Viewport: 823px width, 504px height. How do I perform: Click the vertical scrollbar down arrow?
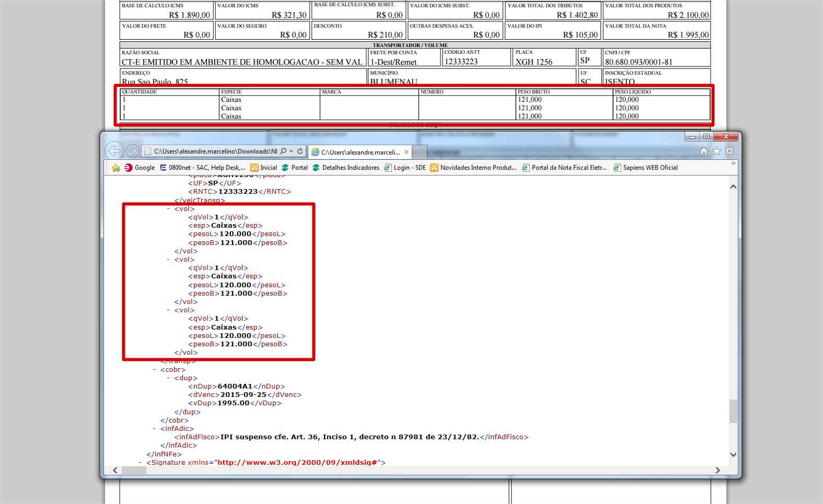point(733,454)
